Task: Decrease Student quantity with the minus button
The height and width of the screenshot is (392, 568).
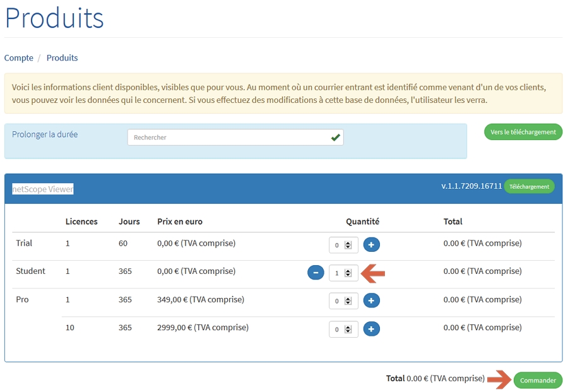Action: coord(316,273)
